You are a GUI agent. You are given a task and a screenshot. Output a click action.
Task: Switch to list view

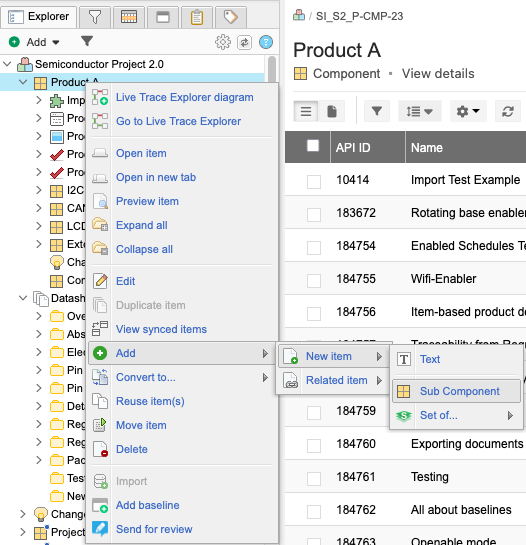coord(306,112)
